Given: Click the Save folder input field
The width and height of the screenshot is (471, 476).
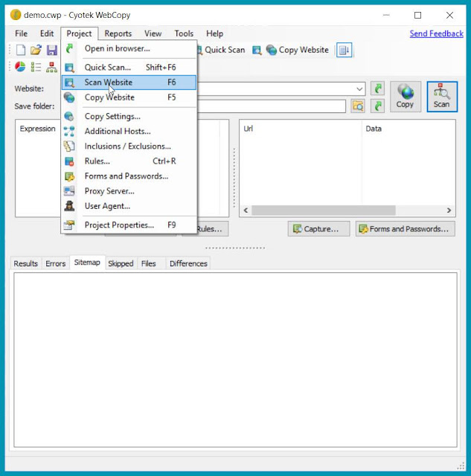Looking at the screenshot, I should (272, 106).
